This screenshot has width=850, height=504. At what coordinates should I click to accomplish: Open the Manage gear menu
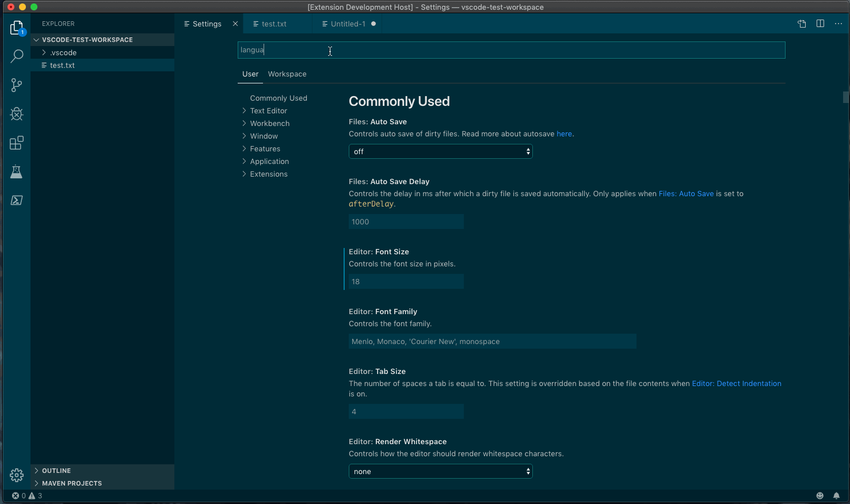coord(17,475)
